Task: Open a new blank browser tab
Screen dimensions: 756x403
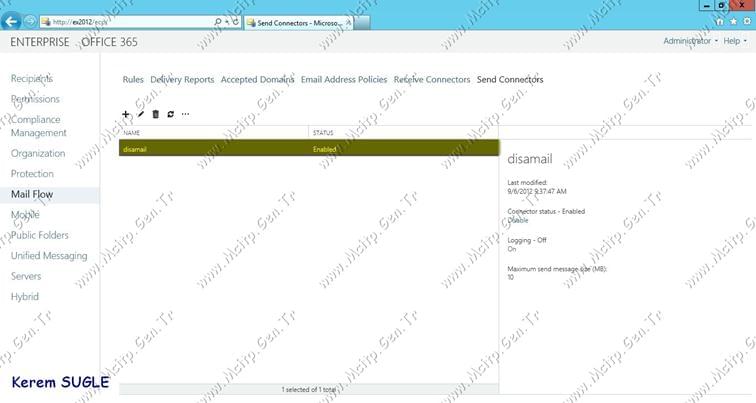Action: 362,23
